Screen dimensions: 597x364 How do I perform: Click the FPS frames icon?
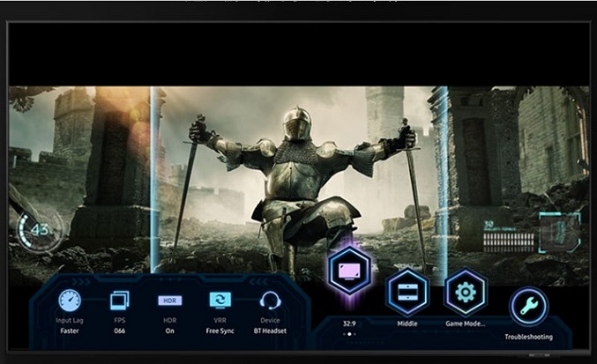point(120,301)
